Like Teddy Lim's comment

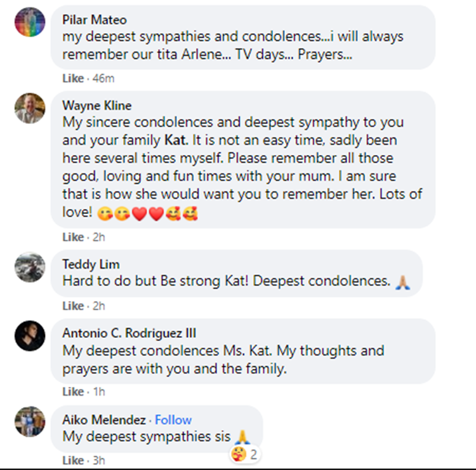[x=72, y=305]
